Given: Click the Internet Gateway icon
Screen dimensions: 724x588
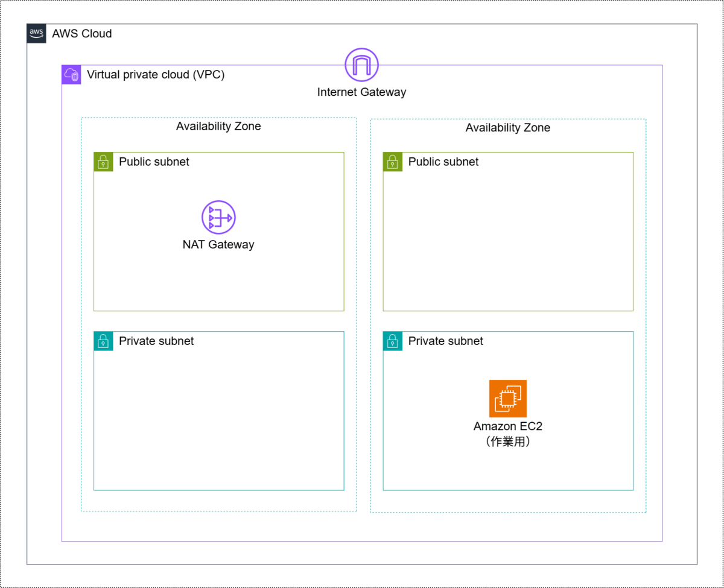Looking at the screenshot, I should pyautogui.click(x=362, y=65).
